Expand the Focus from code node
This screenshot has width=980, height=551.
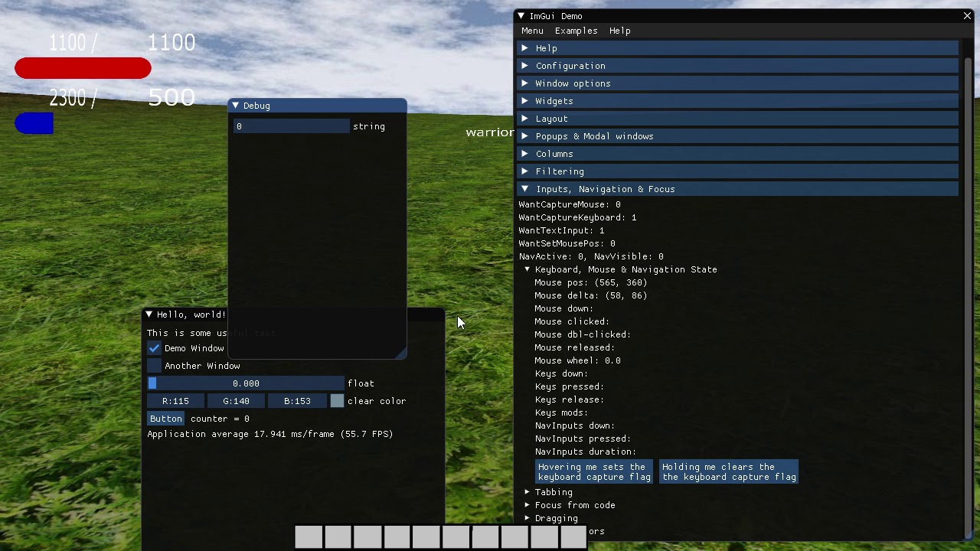(x=570, y=505)
